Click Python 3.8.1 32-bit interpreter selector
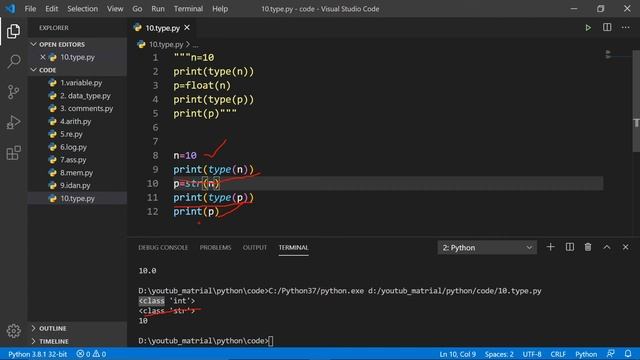640x360 pixels. [x=38, y=354]
